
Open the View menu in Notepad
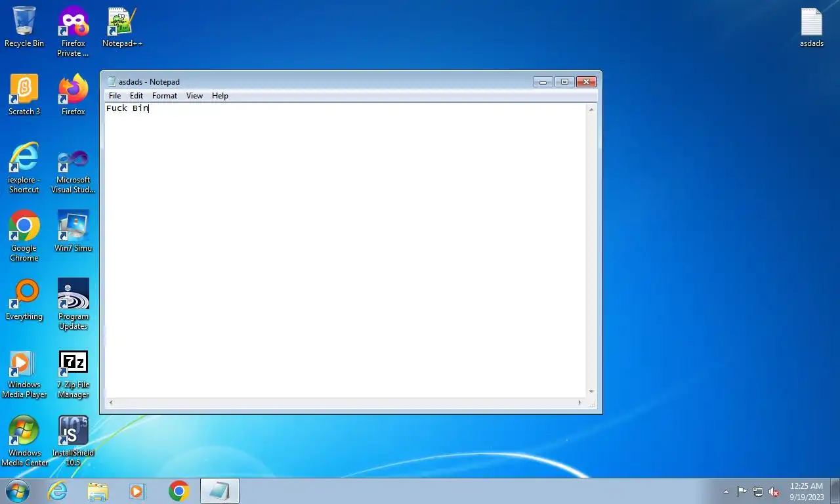click(195, 96)
